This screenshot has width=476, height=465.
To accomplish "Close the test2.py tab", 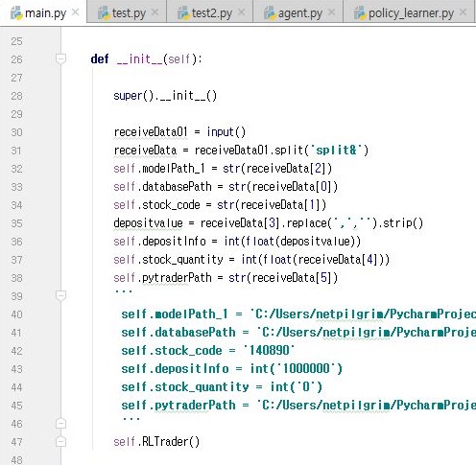I will point(242,12).
